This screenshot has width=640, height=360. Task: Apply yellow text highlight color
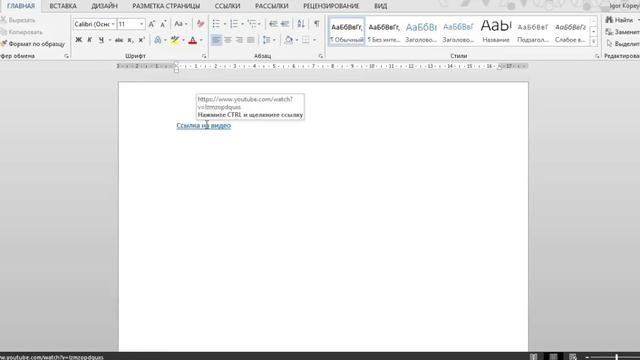(175, 40)
